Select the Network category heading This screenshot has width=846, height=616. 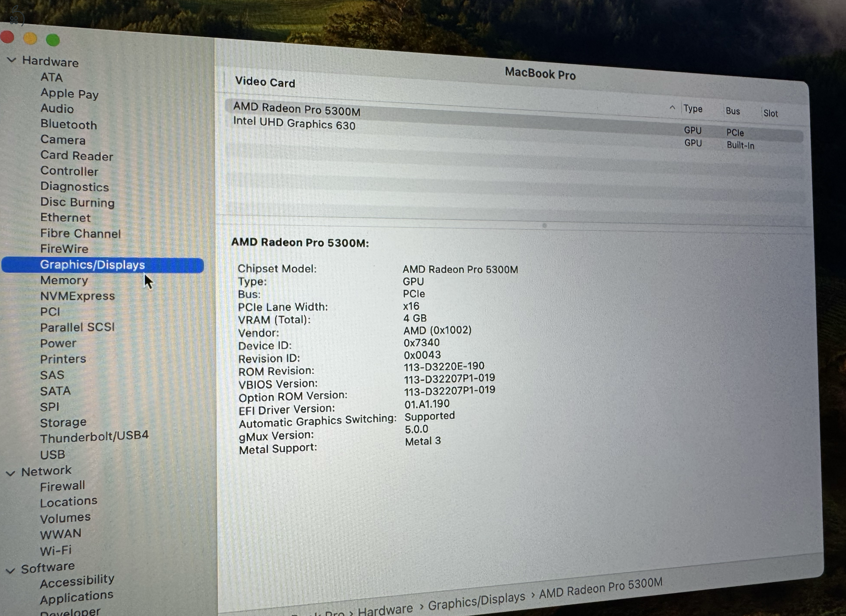point(46,471)
